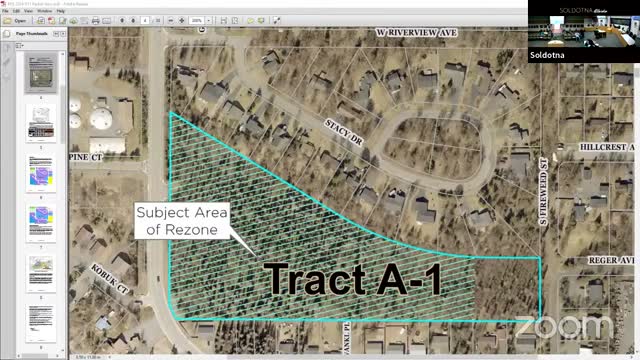
Task: Open thumbnails options dropdown menu
Action: pyautogui.click(x=19, y=46)
